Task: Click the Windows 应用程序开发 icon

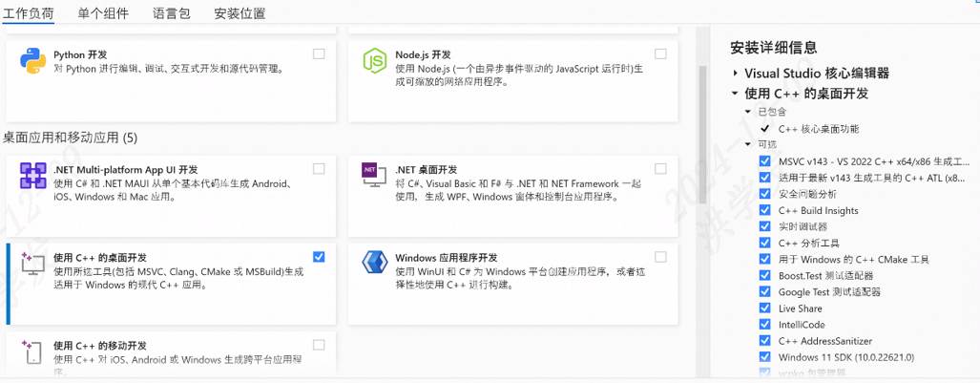Action: coord(375,264)
